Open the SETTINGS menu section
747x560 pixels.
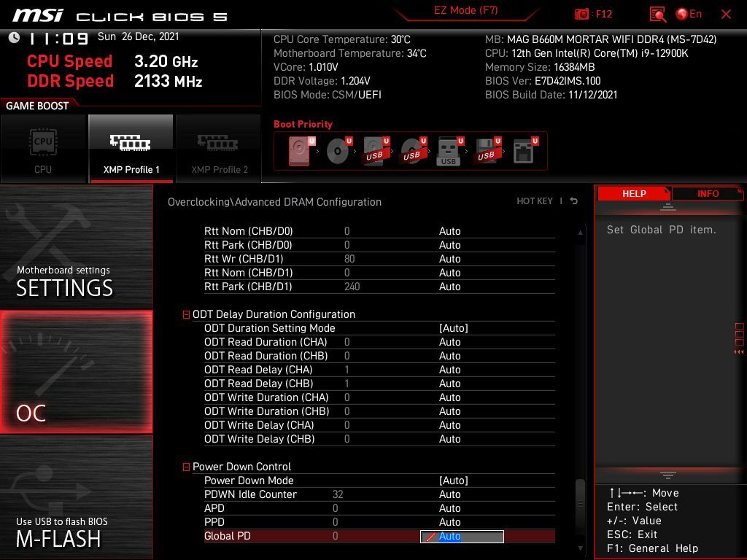pos(76,248)
